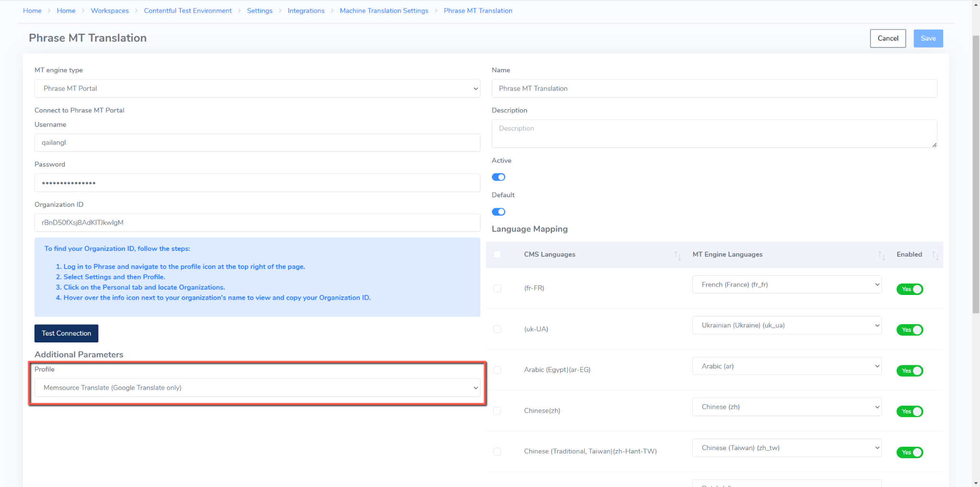Focus the Password field
The height and width of the screenshot is (487, 980).
coord(257,183)
